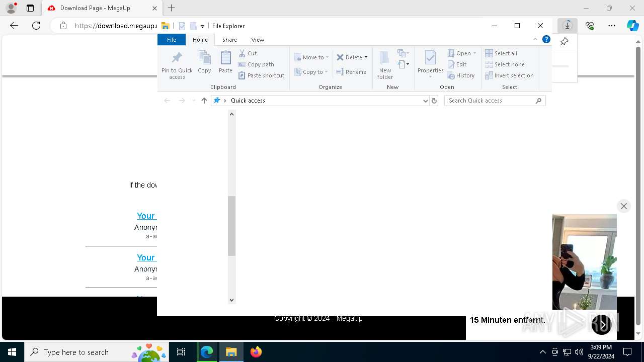Click Select none in the ribbon
This screenshot has height=362, width=644.
[x=505, y=64]
